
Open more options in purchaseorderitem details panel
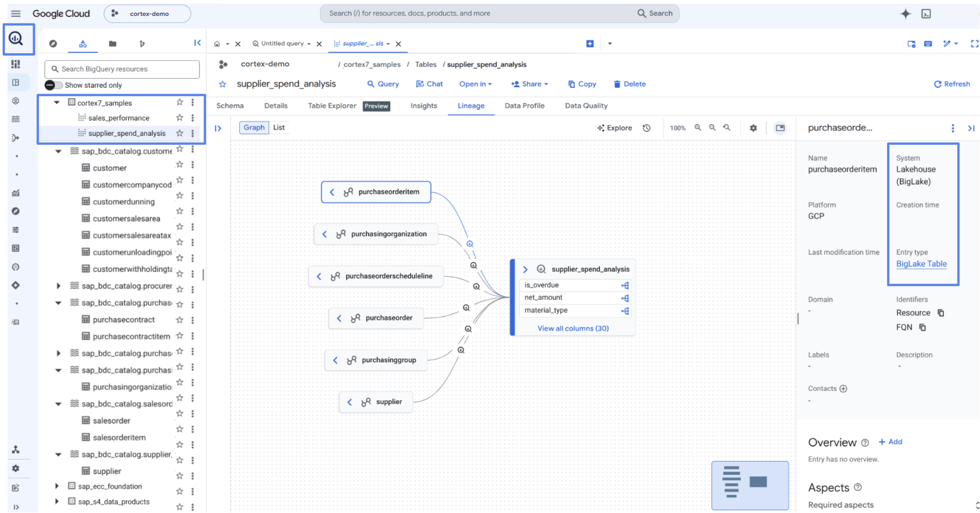tap(953, 128)
